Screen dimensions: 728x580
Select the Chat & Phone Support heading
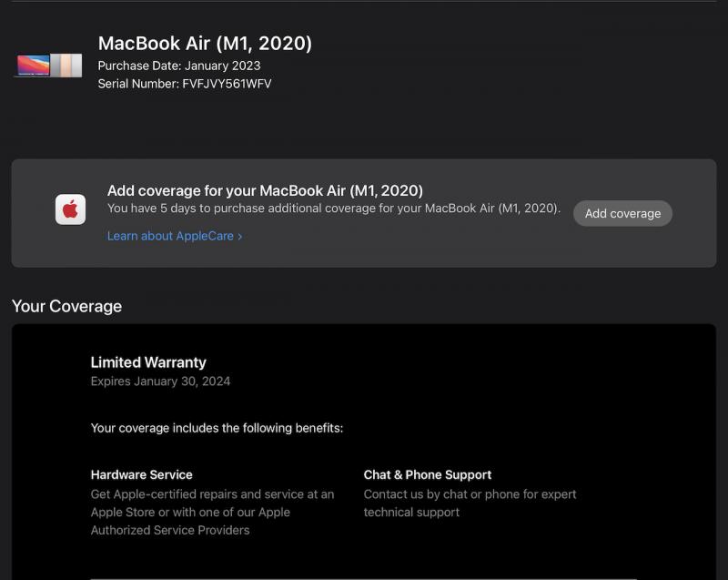[x=427, y=474]
